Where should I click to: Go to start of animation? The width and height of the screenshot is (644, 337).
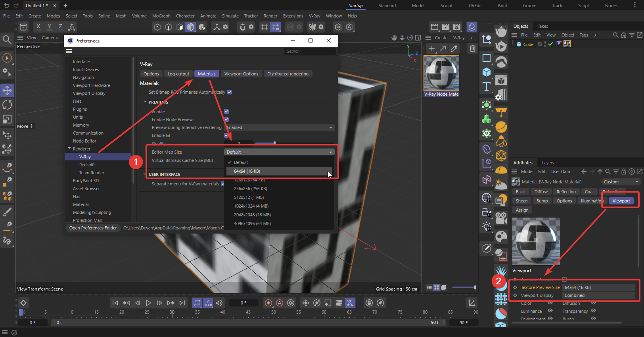(115, 303)
